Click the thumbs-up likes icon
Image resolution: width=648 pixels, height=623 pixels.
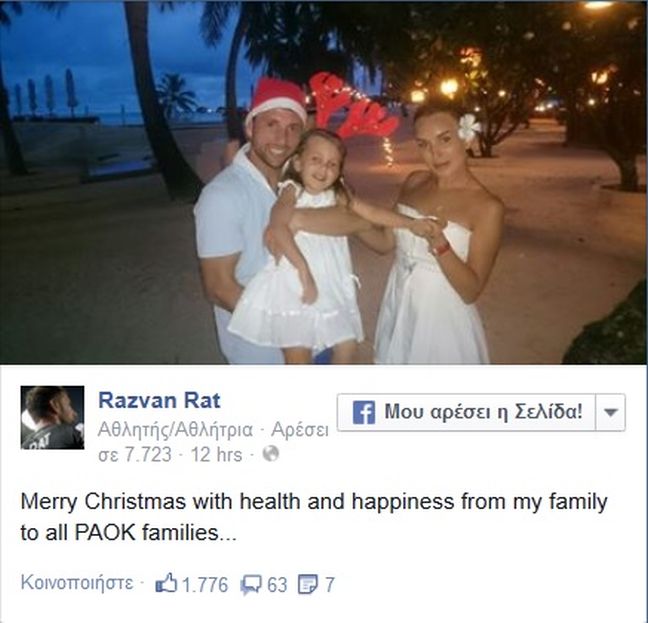point(166,585)
